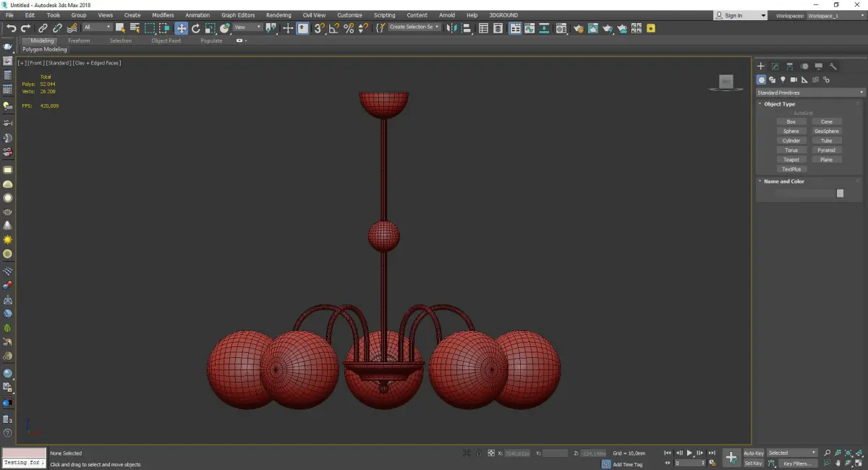Open the Select by Name list icon
Image resolution: width=868 pixels, height=470 pixels.
pos(135,28)
